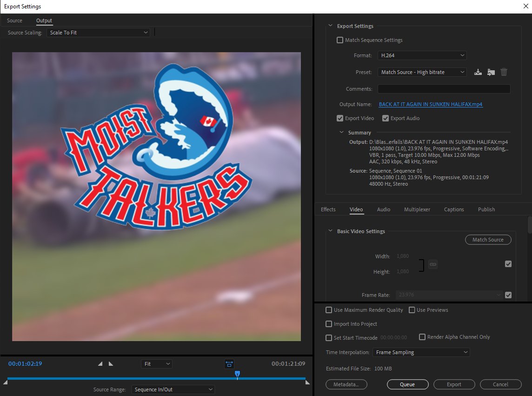The image size is (532, 396).
Task: Click the timeline start in-point marker
Action: pos(5,383)
